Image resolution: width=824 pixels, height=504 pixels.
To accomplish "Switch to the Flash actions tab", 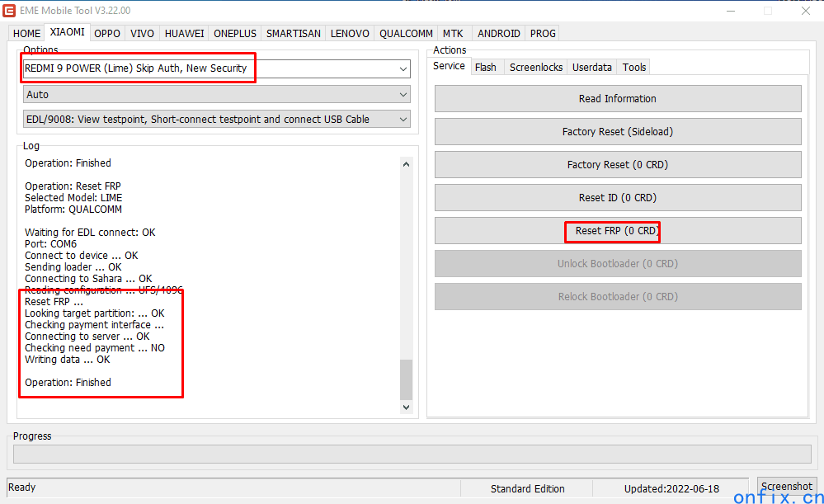I will [x=486, y=68].
